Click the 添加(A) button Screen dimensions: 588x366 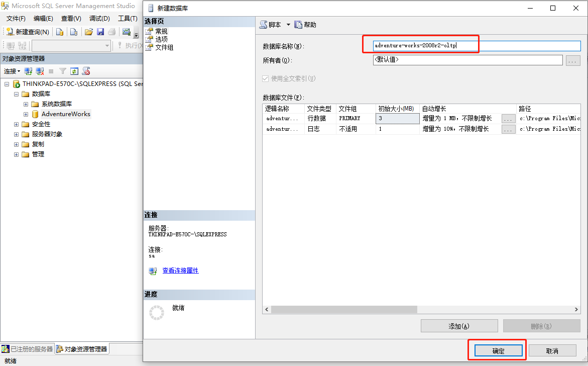pyautogui.click(x=459, y=326)
